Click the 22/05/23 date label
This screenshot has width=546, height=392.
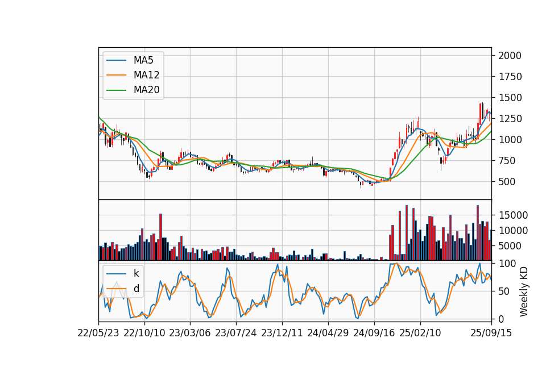pos(98,333)
